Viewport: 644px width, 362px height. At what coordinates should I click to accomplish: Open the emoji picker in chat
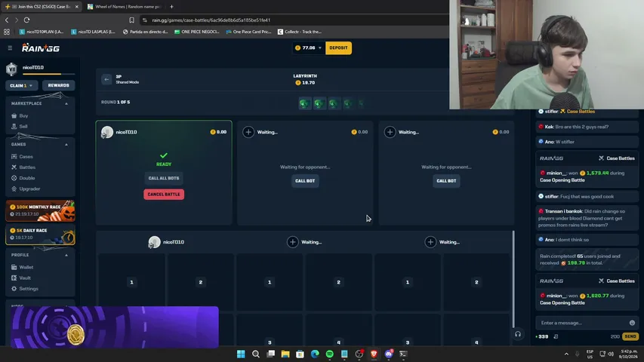632,323
